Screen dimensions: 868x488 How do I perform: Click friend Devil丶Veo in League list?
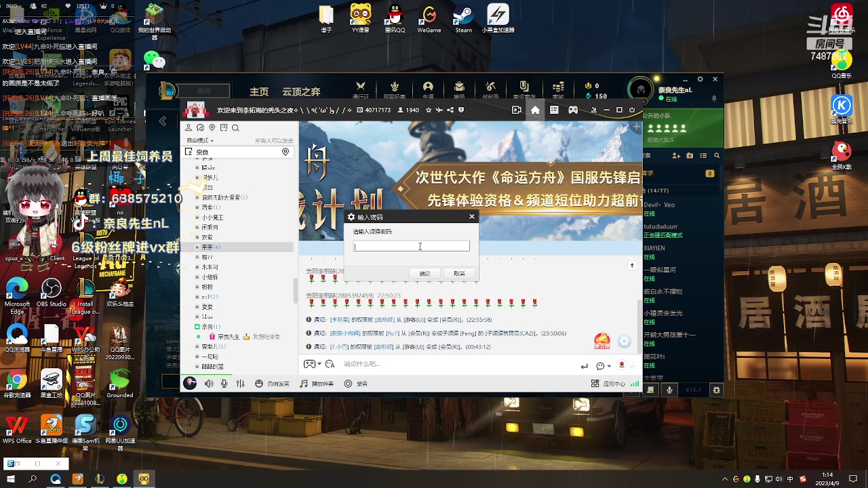[659, 205]
